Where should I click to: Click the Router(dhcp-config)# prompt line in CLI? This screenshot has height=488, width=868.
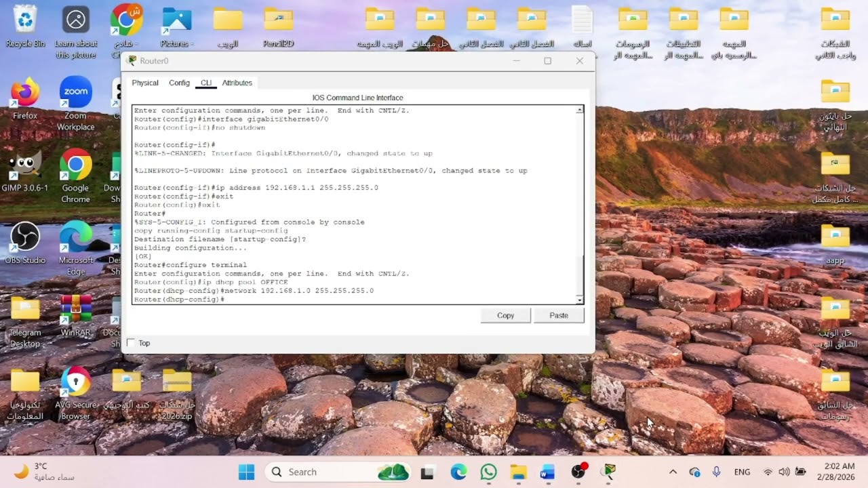tap(179, 300)
